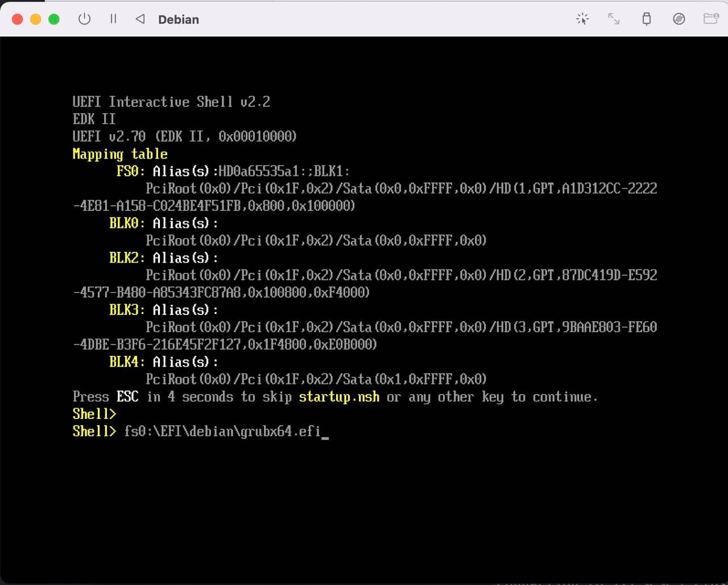Click the 'EDK II' line
This screenshot has width=728, height=585.
tap(94, 119)
